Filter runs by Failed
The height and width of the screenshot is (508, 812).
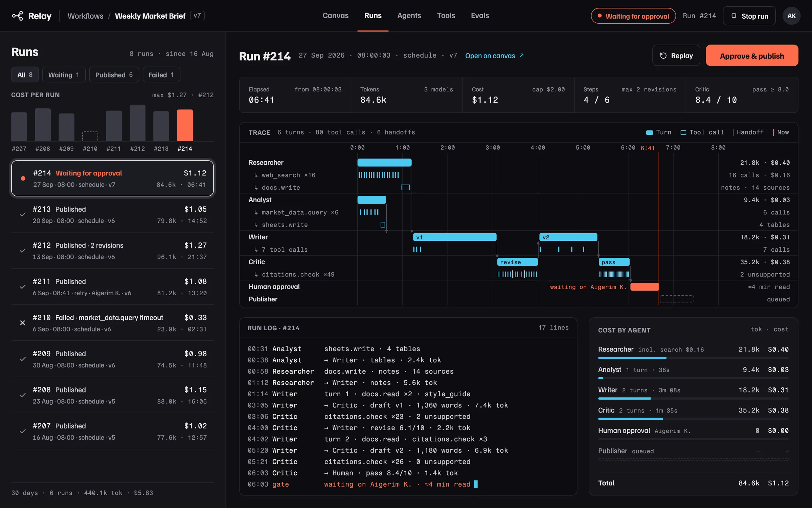(161, 75)
